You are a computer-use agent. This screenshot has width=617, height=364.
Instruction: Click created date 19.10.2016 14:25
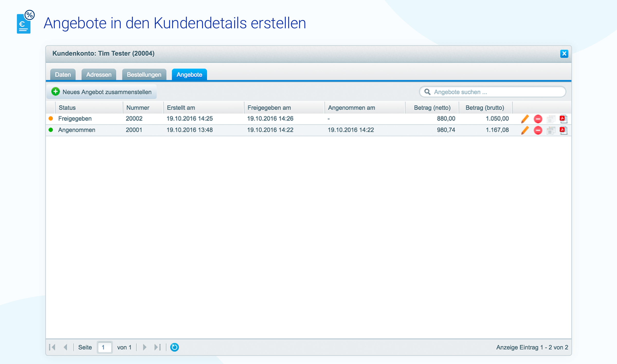point(190,119)
